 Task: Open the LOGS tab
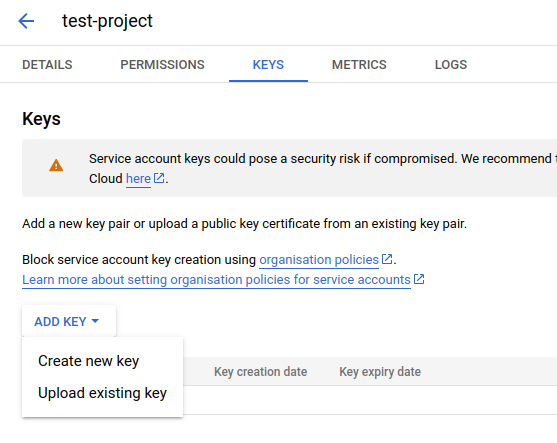click(451, 65)
